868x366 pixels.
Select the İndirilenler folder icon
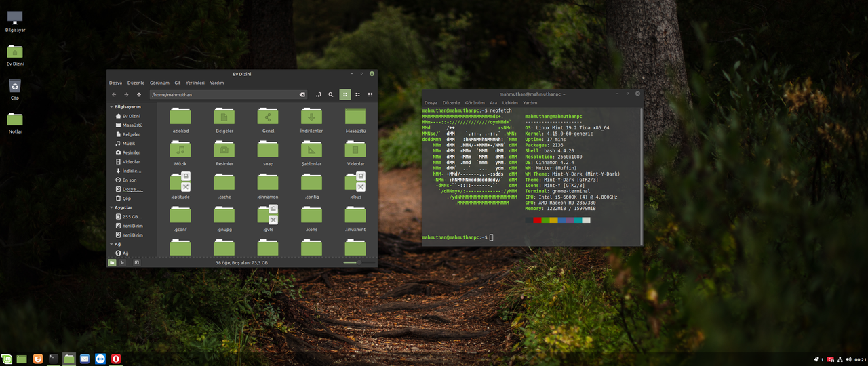click(x=311, y=116)
